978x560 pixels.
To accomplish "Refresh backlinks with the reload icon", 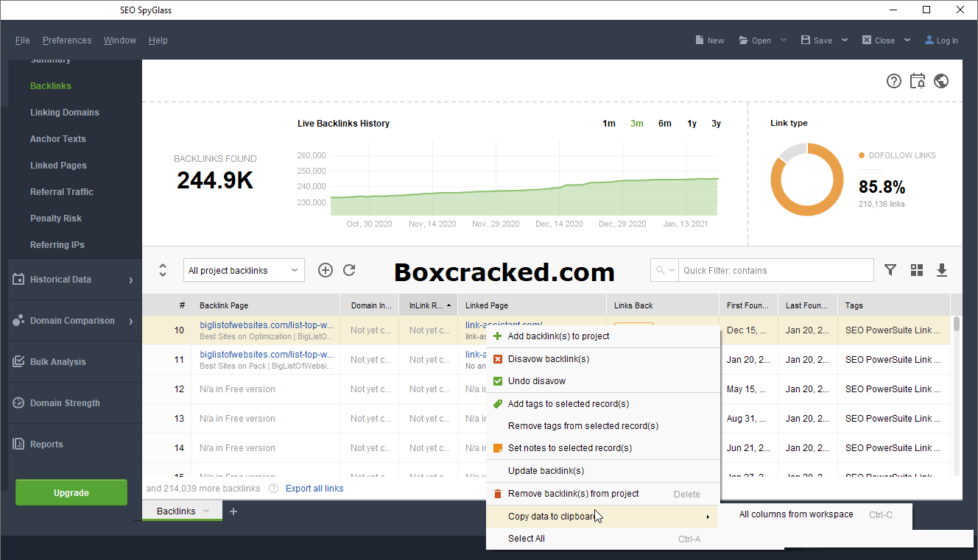I will pyautogui.click(x=350, y=270).
